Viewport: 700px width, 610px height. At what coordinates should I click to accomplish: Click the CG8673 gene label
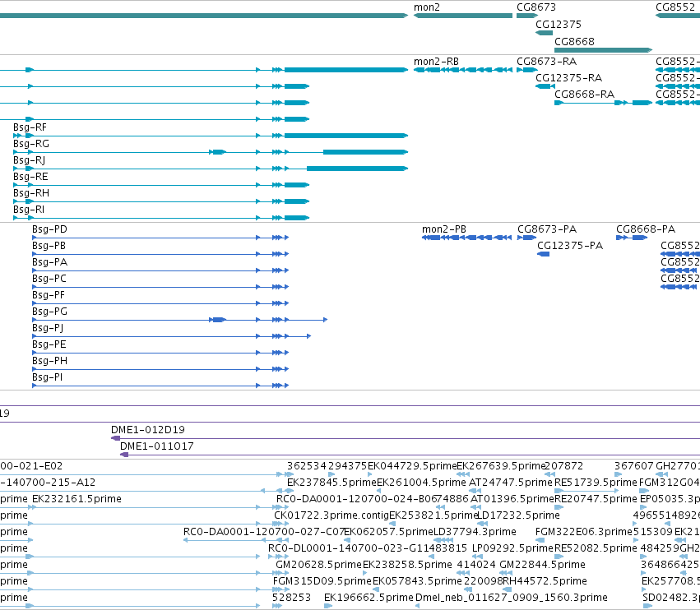pyautogui.click(x=536, y=7)
